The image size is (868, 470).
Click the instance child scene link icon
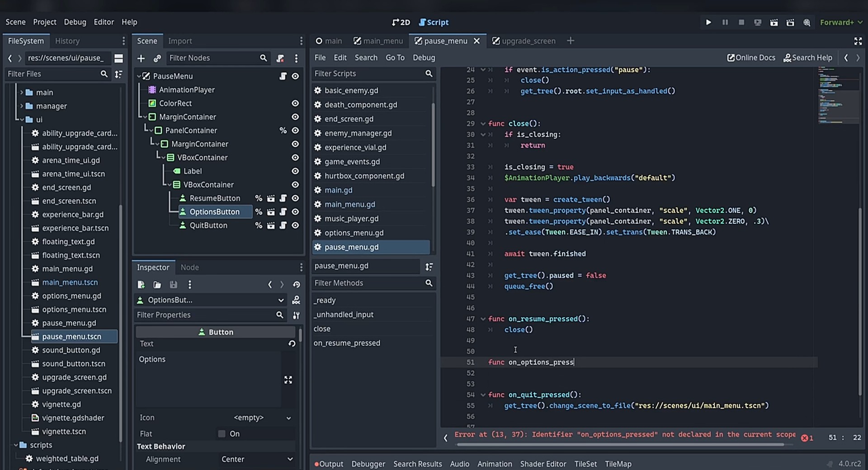157,58
